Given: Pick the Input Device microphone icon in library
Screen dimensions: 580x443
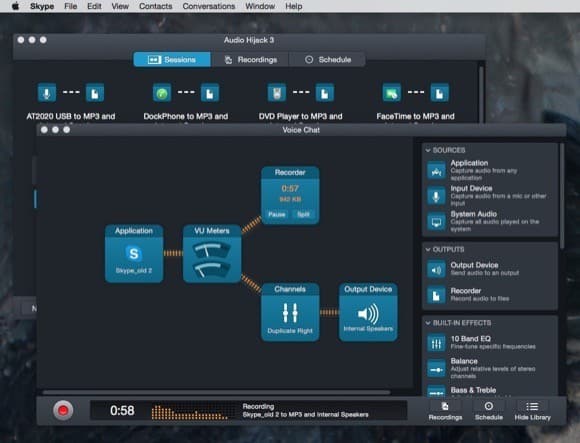Looking at the screenshot, I should click(x=436, y=196).
